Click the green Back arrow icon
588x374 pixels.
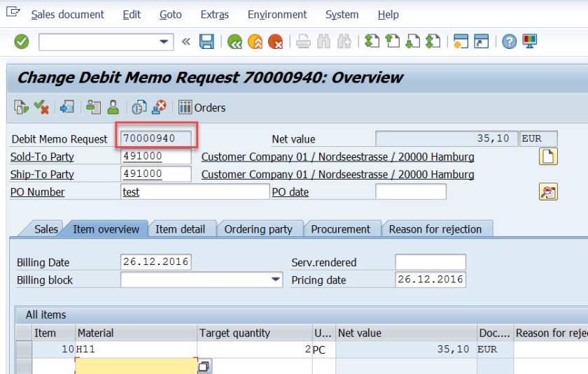coord(234,42)
